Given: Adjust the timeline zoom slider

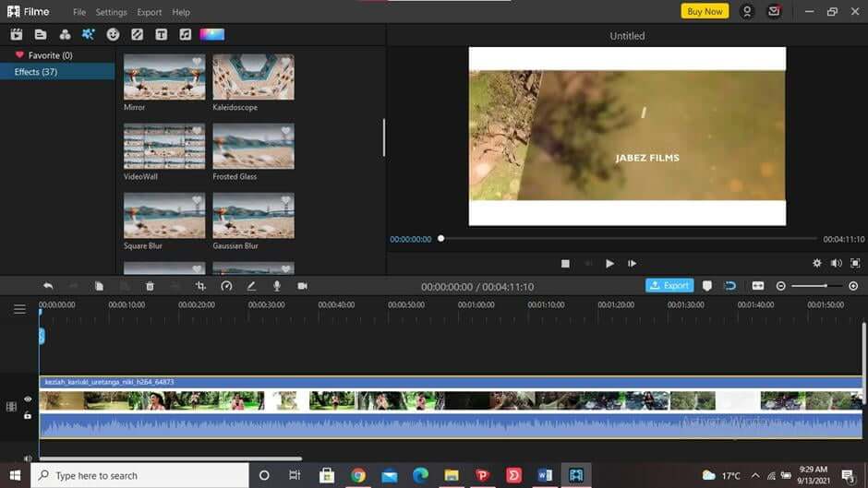Looking at the screenshot, I should (x=817, y=286).
